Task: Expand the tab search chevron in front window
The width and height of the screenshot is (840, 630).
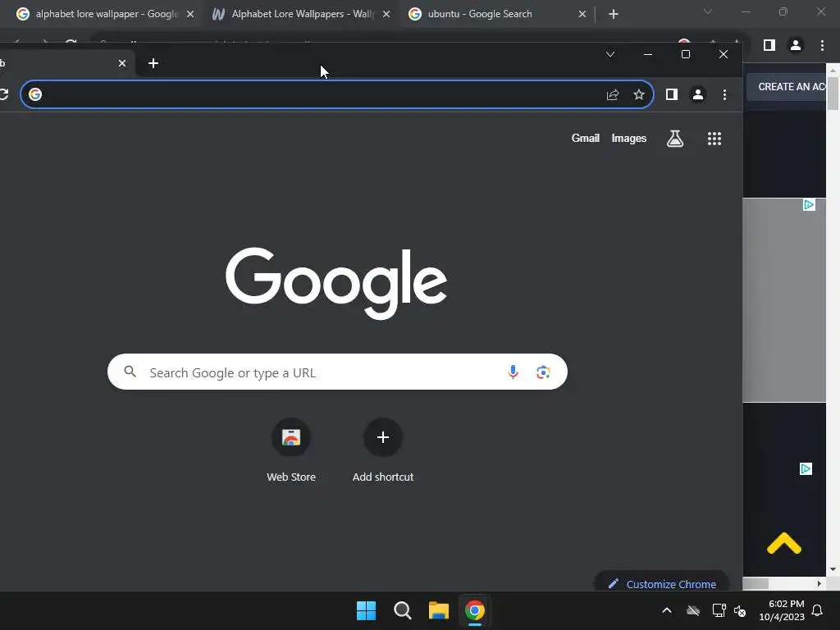Action: click(x=610, y=54)
